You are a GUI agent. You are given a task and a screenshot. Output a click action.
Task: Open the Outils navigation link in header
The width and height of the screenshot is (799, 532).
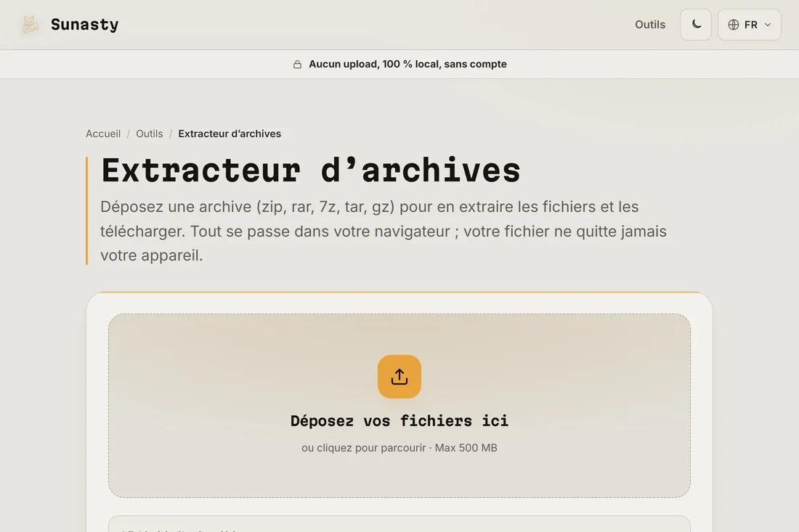click(649, 25)
